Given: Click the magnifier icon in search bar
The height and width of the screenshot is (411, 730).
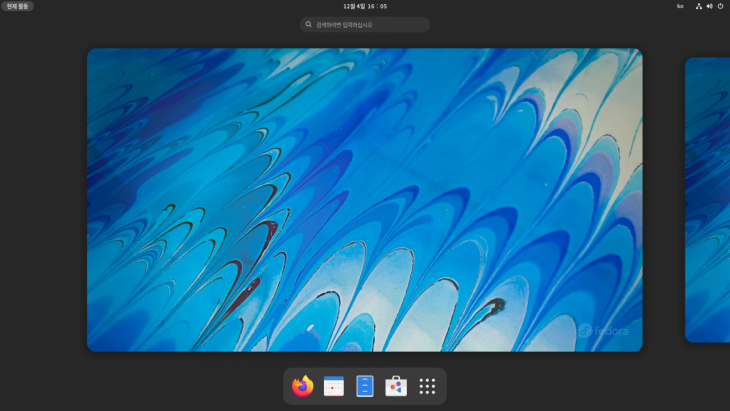Looking at the screenshot, I should coord(309,24).
